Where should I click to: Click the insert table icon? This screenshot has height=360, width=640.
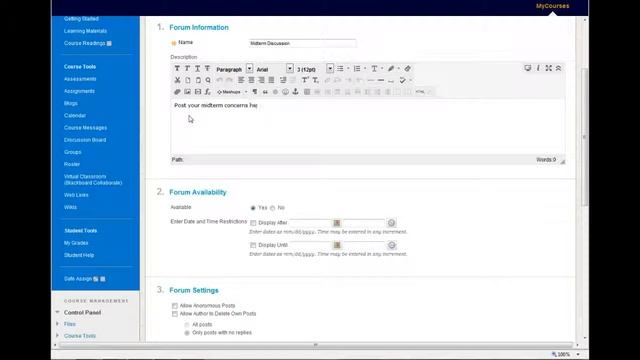[x=307, y=92]
